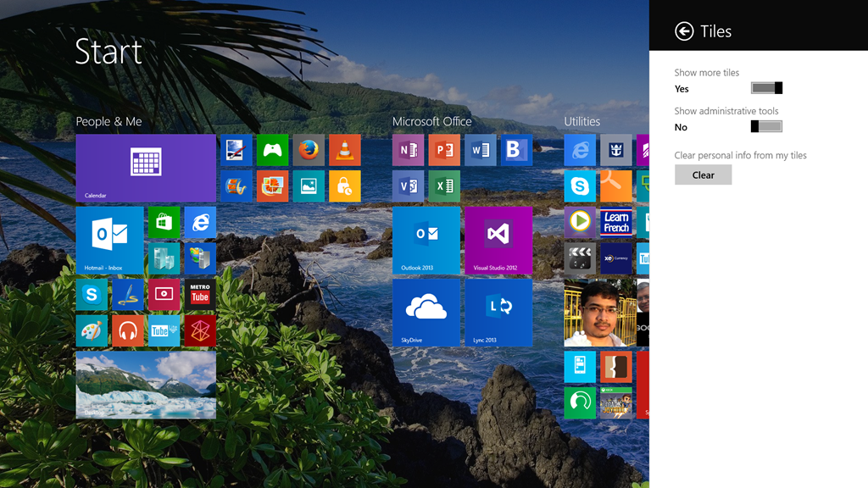This screenshot has height=488, width=868.
Task: Open the Visio tile
Action: coord(408,186)
